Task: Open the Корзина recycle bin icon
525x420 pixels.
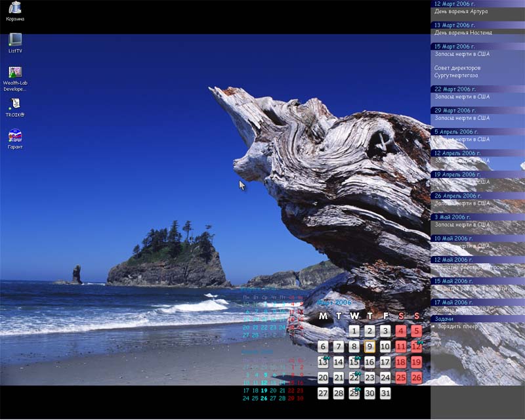Action: coord(15,9)
